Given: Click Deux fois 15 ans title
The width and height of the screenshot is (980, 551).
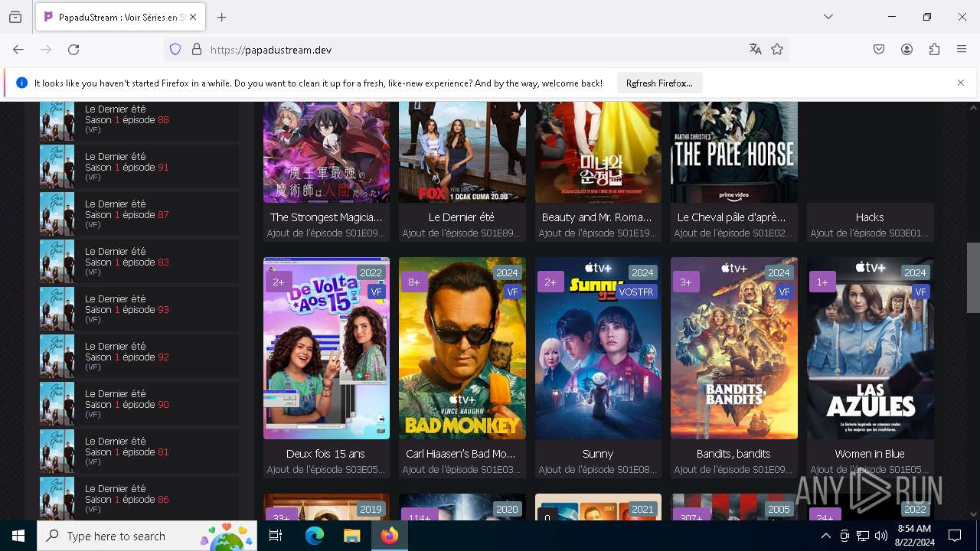Looking at the screenshot, I should tap(326, 454).
